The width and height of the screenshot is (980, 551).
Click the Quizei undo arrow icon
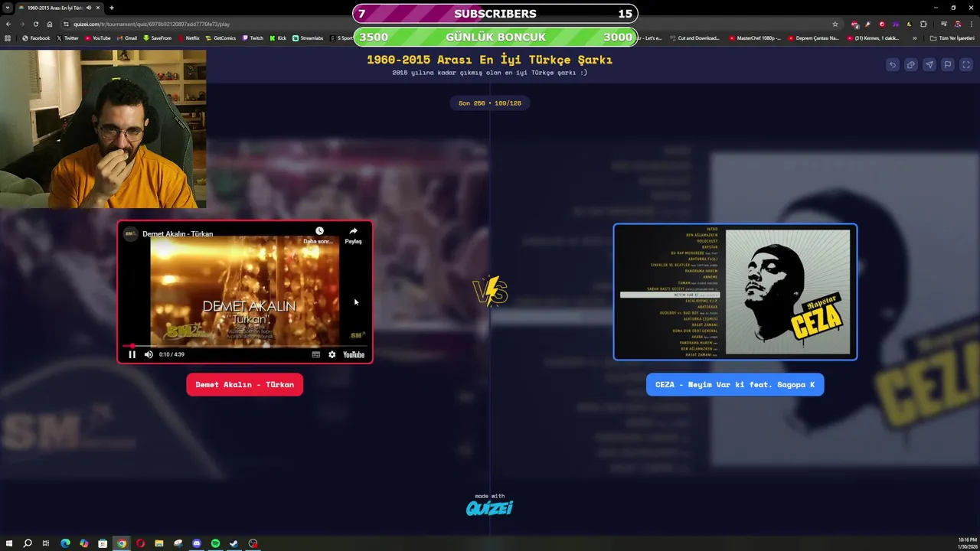[892, 65]
